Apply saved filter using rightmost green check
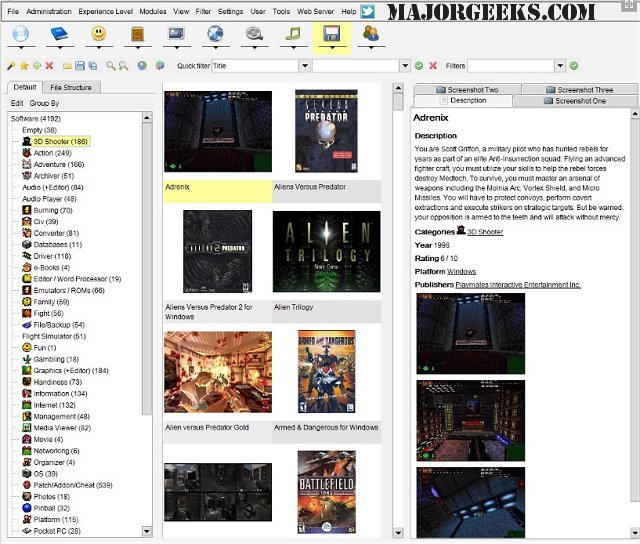The height and width of the screenshot is (544, 640). point(574,66)
